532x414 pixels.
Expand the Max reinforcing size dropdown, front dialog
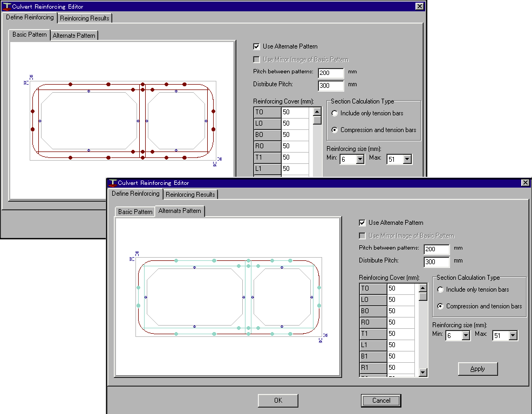(x=513, y=336)
